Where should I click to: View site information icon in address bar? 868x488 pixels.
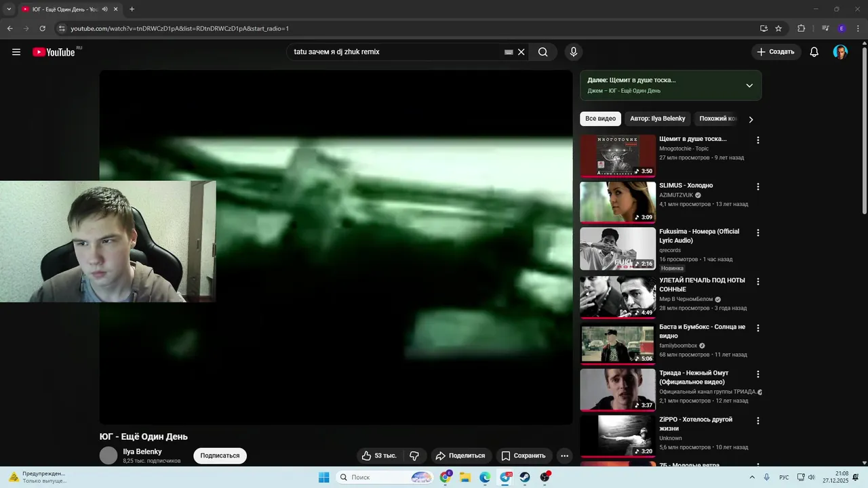pos(62,28)
